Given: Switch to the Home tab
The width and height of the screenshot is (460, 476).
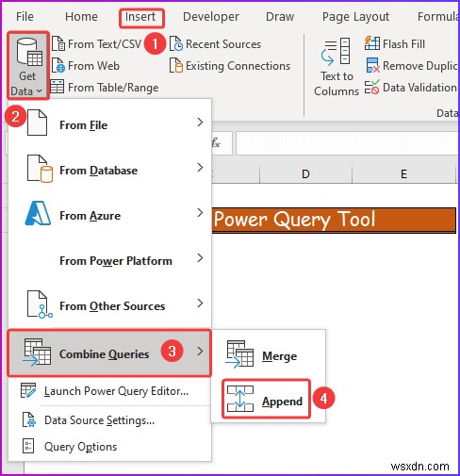Looking at the screenshot, I should pyautogui.click(x=81, y=17).
